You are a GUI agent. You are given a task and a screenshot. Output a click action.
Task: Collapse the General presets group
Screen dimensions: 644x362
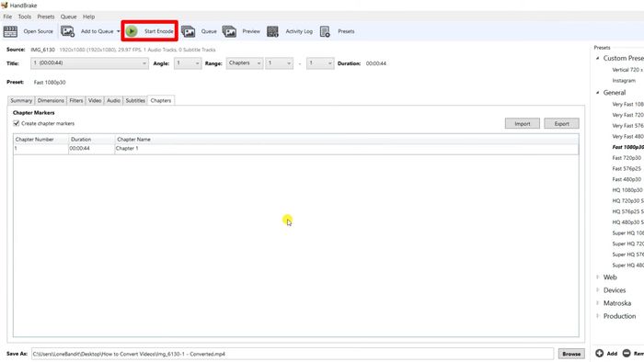click(598, 93)
